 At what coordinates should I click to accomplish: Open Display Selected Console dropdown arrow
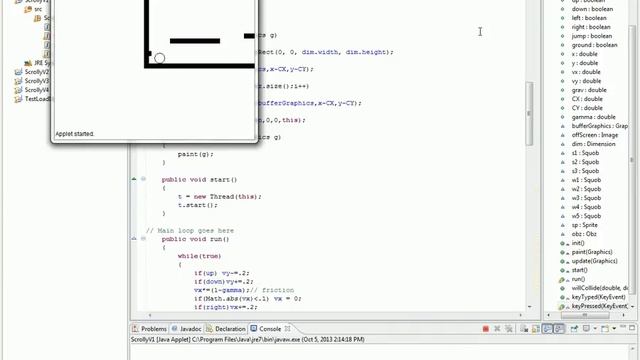pyautogui.click(x=595, y=329)
